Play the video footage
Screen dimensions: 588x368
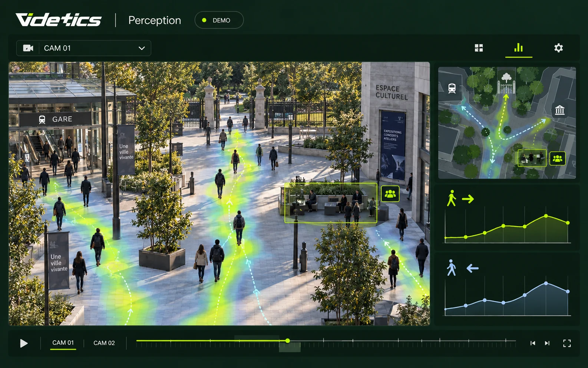pos(24,343)
